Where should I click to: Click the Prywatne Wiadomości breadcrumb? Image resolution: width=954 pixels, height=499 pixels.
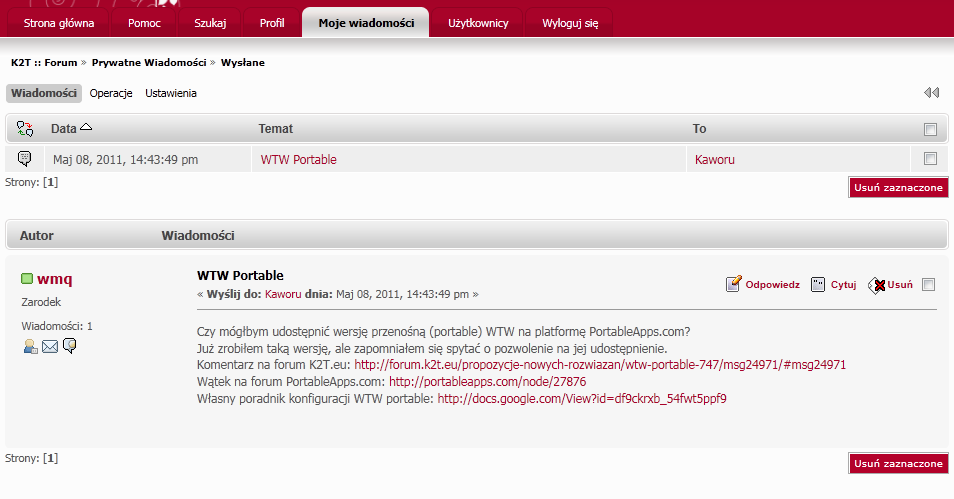[x=149, y=62]
